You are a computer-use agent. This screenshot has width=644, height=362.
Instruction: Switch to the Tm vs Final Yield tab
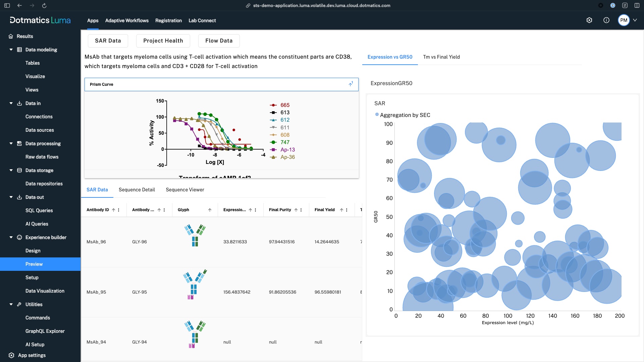441,57
